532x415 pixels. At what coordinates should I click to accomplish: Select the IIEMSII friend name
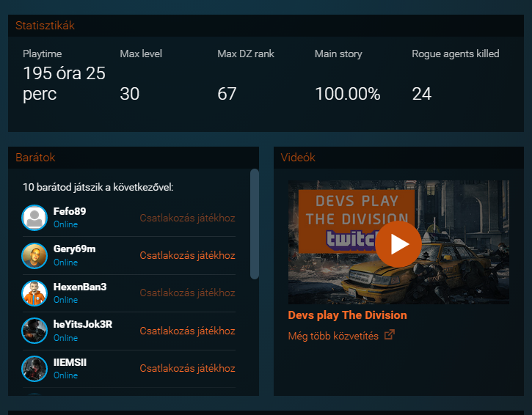click(70, 362)
